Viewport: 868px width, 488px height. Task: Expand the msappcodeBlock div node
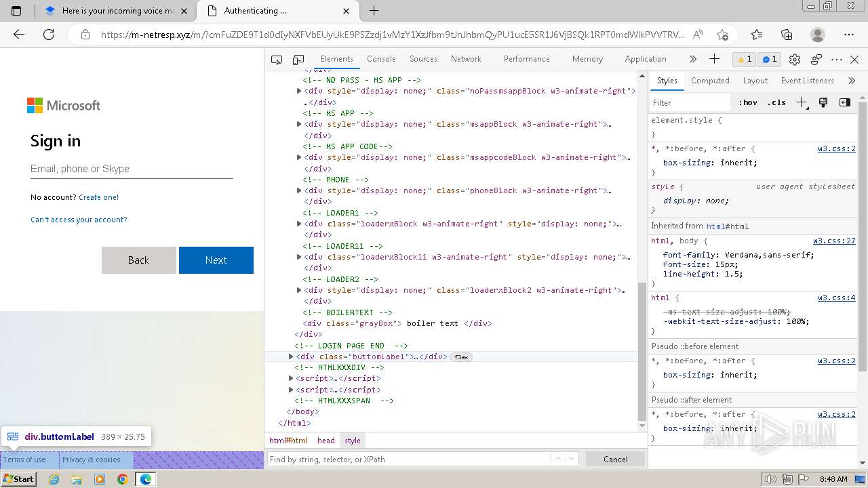pos(299,157)
